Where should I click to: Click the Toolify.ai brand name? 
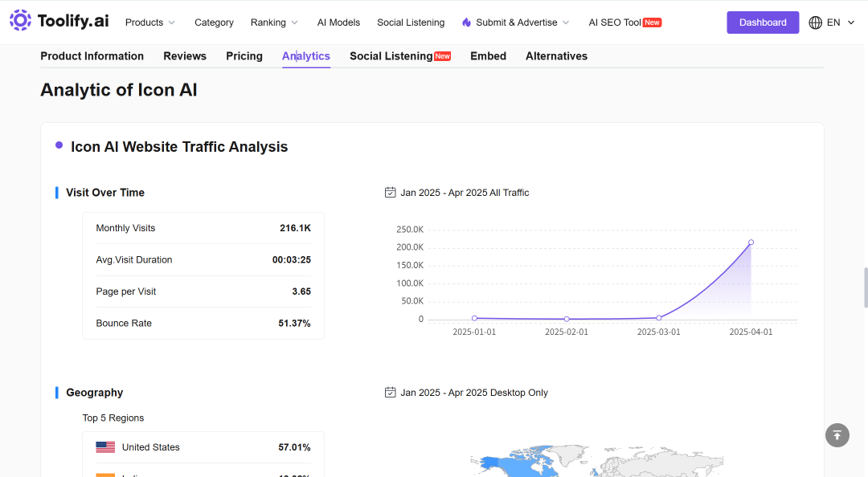(x=73, y=21)
